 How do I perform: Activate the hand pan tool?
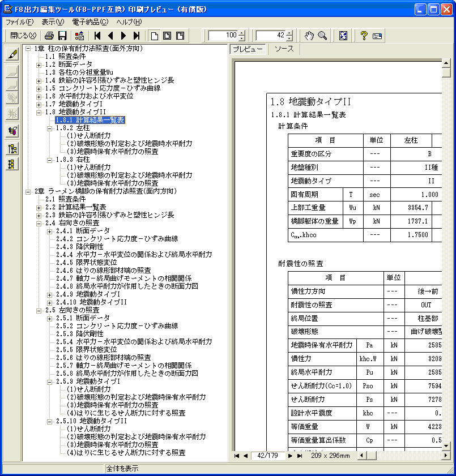[309, 36]
